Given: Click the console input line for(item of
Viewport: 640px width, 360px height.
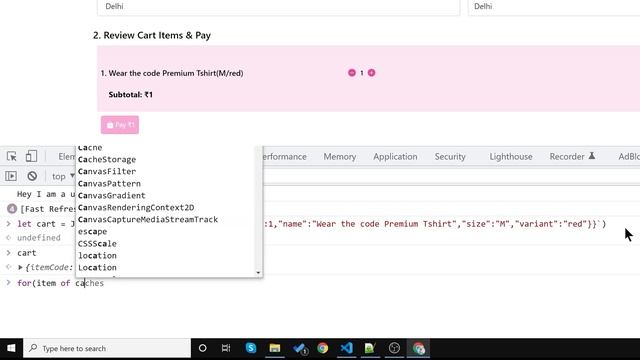Looking at the screenshot, I should (60, 283).
